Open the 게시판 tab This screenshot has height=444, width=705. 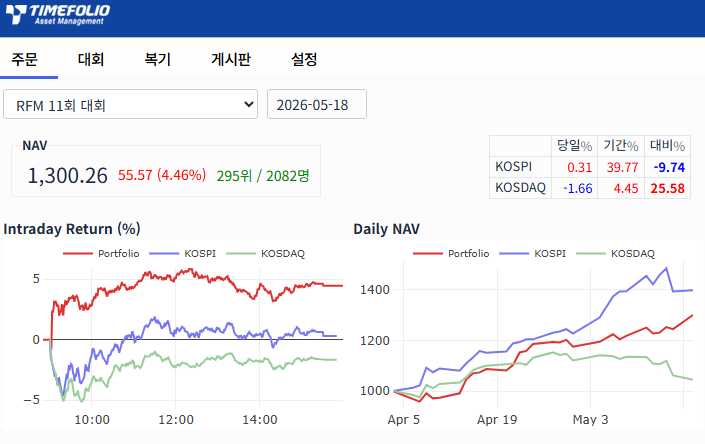point(231,59)
